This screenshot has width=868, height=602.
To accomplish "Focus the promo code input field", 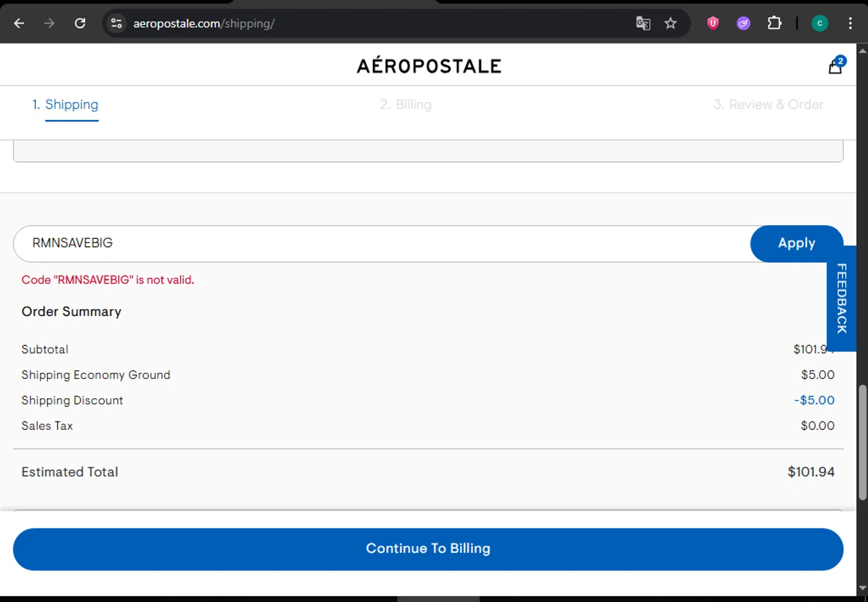I will (382, 243).
